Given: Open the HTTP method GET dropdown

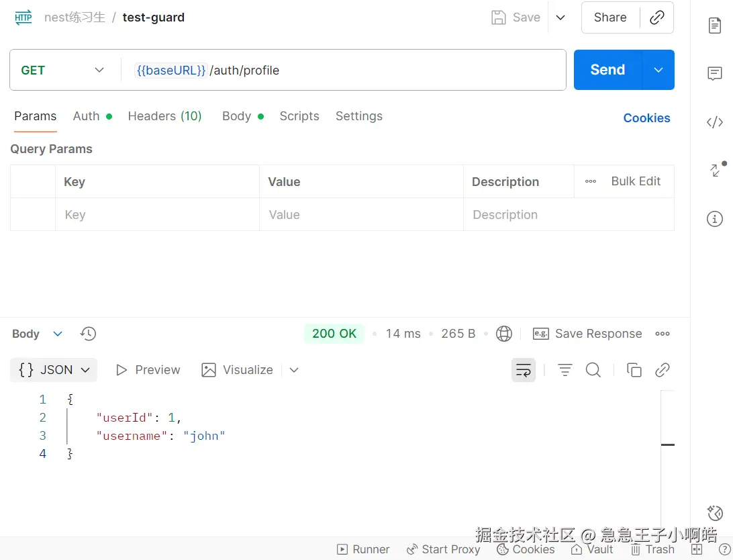Looking at the screenshot, I should click(62, 70).
